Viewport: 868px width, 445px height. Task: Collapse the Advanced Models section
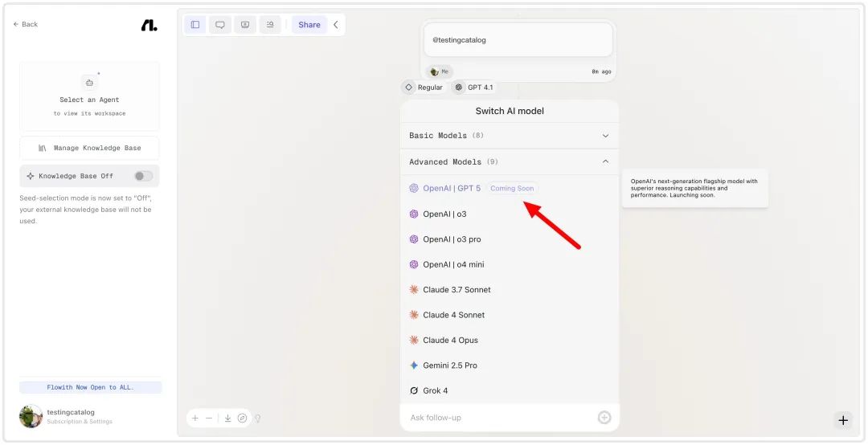[510, 162]
